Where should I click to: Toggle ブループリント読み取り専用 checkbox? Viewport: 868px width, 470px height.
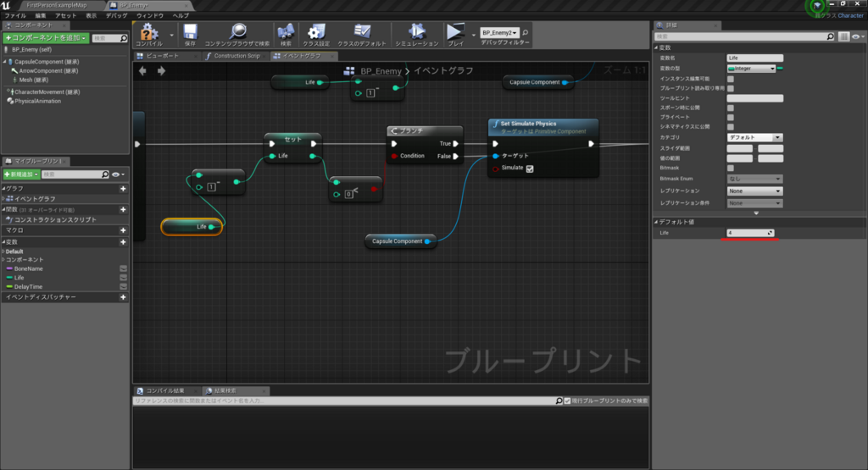(730, 88)
